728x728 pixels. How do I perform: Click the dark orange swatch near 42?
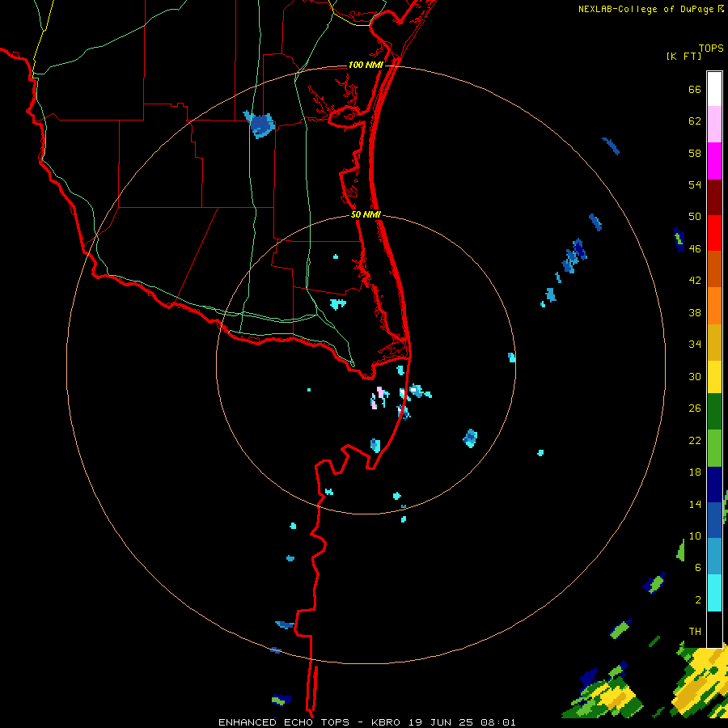[x=714, y=269]
